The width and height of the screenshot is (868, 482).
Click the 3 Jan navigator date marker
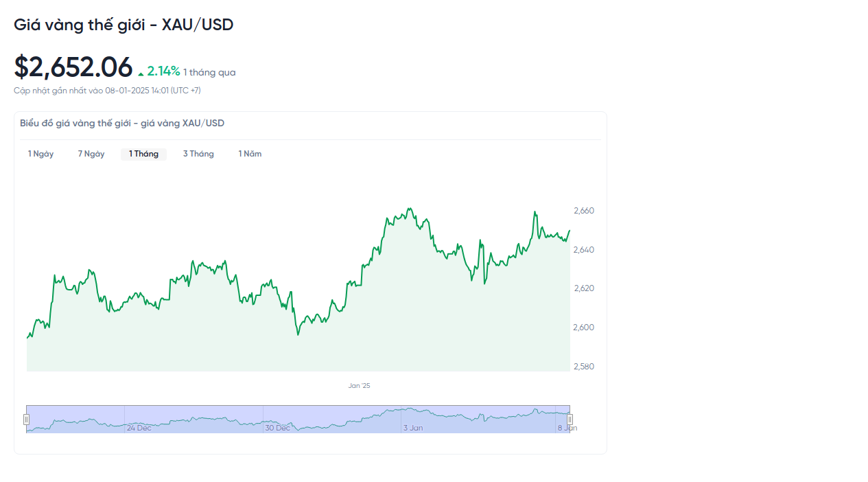(x=413, y=428)
